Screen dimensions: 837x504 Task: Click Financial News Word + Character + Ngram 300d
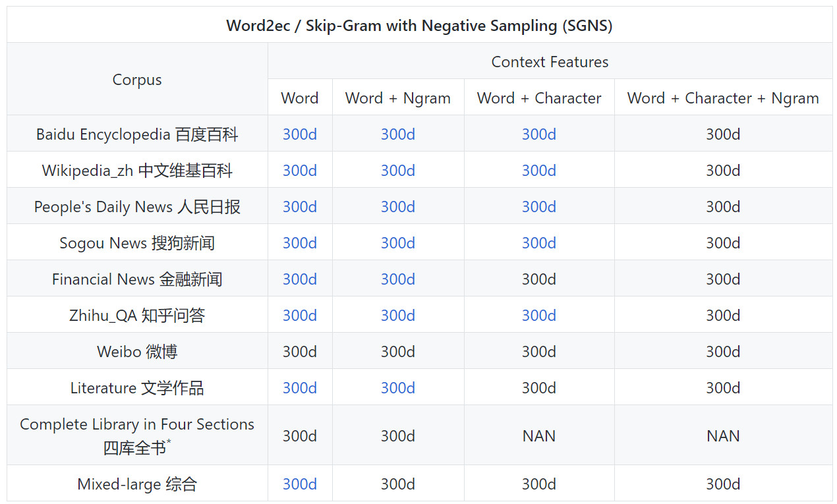(x=723, y=279)
